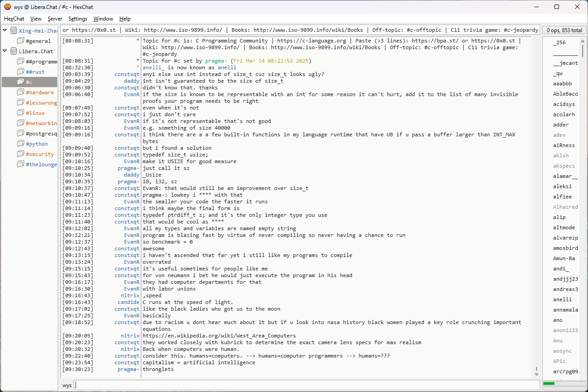Open the West_Area_Computers Wikipedia link
This screenshot has height=392, width=588.
(x=219, y=336)
